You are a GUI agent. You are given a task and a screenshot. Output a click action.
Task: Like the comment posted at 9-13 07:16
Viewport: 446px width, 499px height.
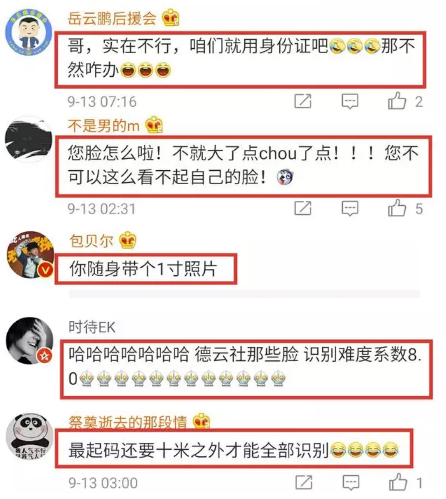[397, 101]
